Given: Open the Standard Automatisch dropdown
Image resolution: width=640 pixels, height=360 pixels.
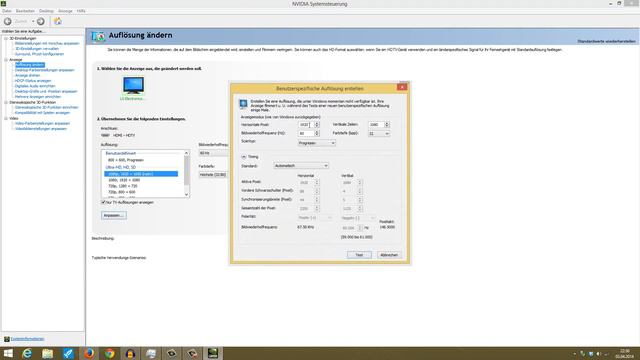Looking at the screenshot, I should (x=301, y=166).
